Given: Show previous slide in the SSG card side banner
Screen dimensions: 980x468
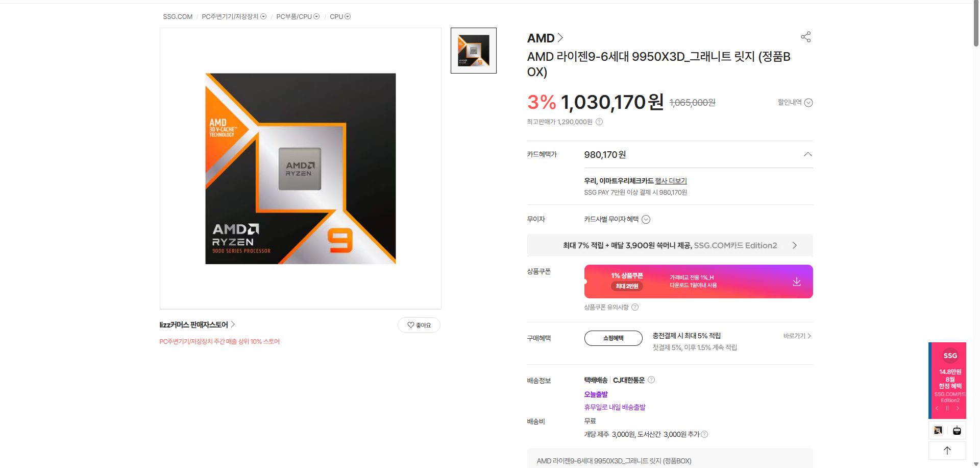Looking at the screenshot, I should pos(937,408).
